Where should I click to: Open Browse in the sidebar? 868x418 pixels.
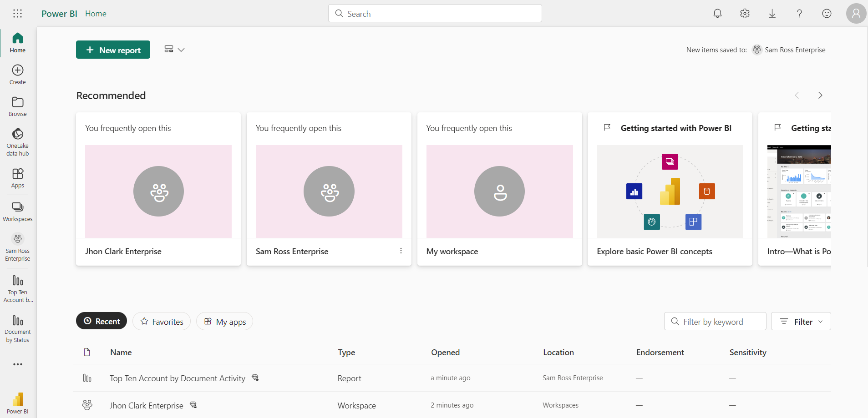pyautogui.click(x=18, y=106)
